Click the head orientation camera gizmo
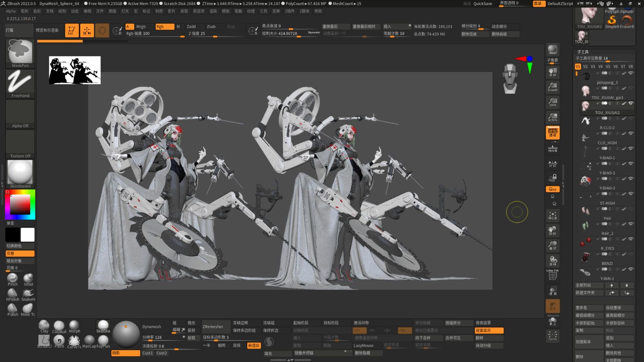644x362 pixels. tap(510, 78)
